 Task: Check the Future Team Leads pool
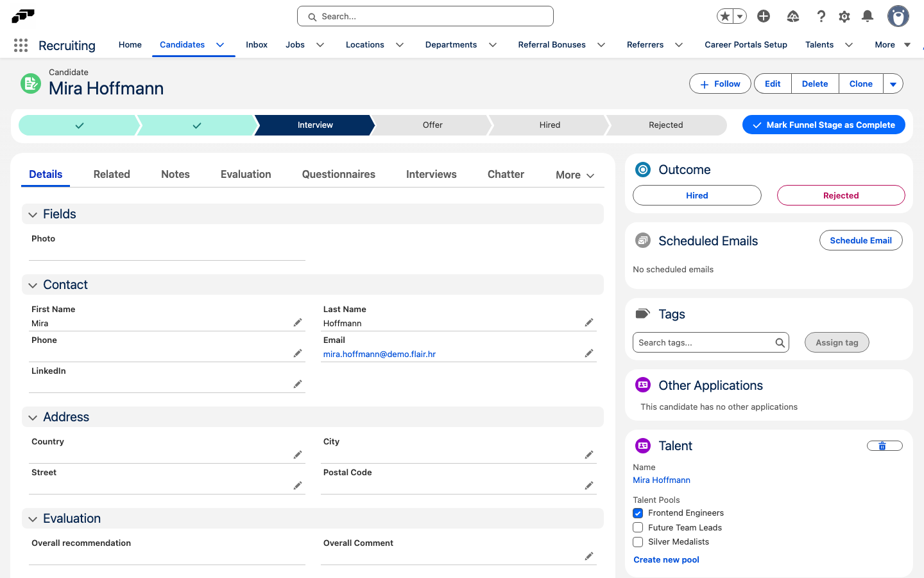pos(638,527)
